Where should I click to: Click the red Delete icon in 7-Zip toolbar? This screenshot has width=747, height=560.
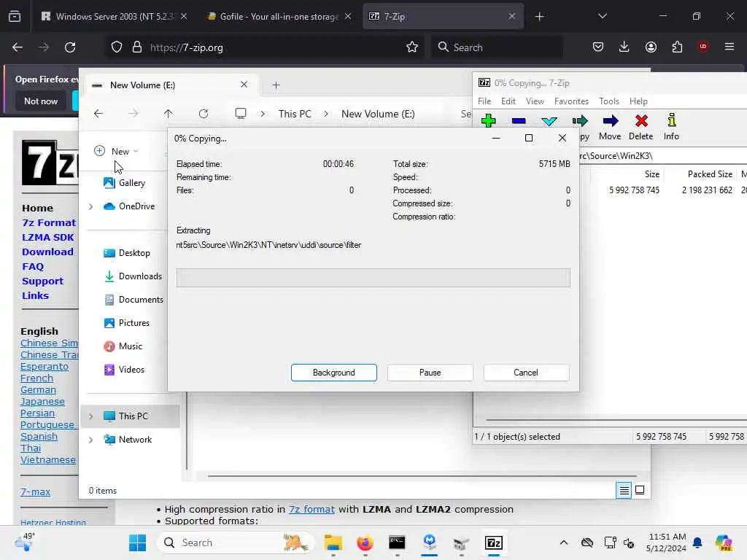click(641, 121)
